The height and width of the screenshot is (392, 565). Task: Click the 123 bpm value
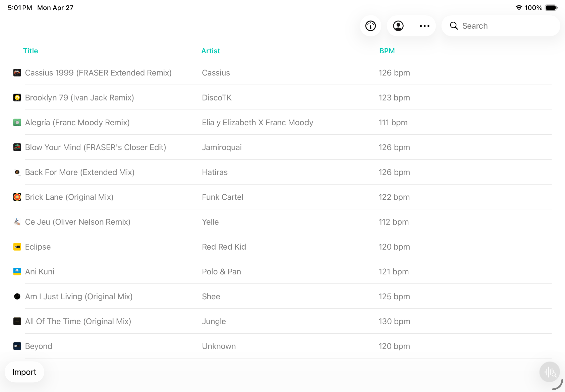click(394, 97)
